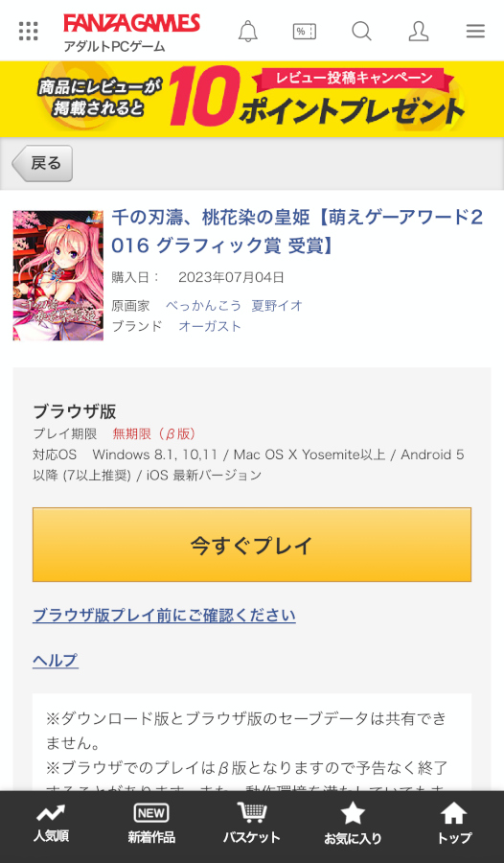Open the grid apps menu icon
The image size is (504, 863).
point(28,31)
